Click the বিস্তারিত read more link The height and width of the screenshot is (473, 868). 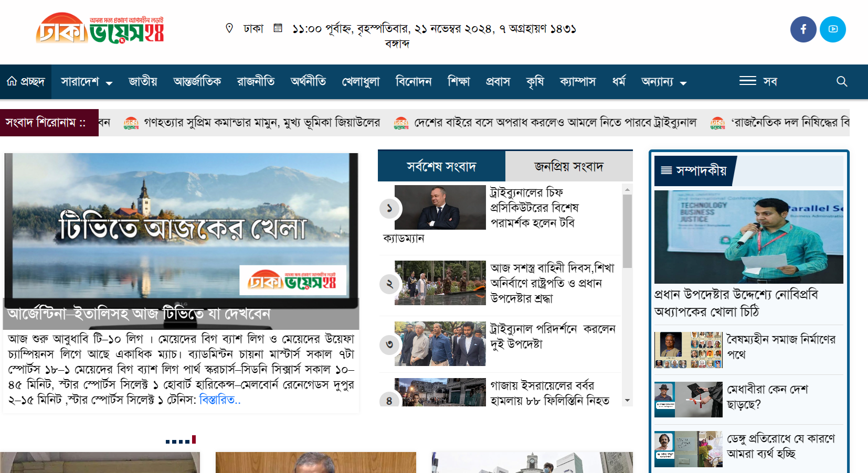(220, 400)
